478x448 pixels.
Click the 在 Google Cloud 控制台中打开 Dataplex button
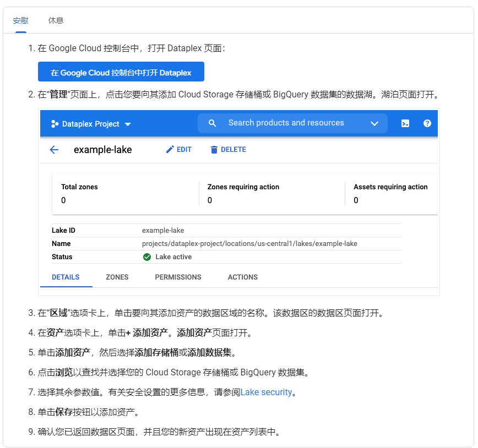[121, 72]
